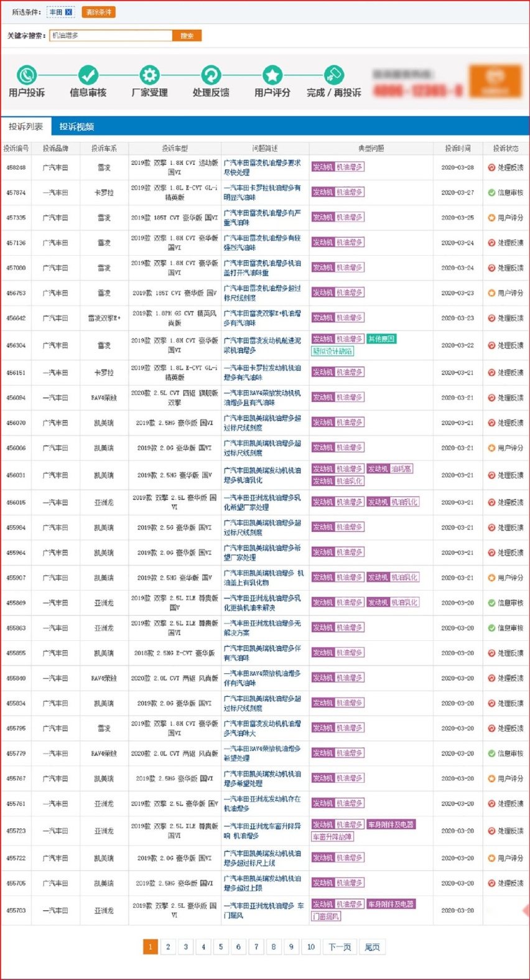Click the 投诉时间 column header
The image size is (530, 980).
(458, 148)
